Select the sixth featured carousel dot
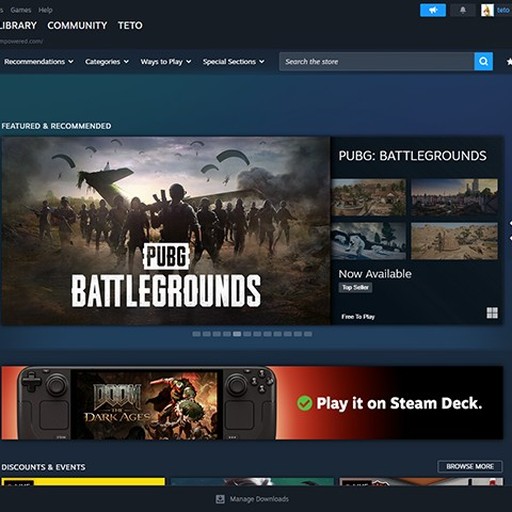The image size is (512, 512). click(x=247, y=334)
